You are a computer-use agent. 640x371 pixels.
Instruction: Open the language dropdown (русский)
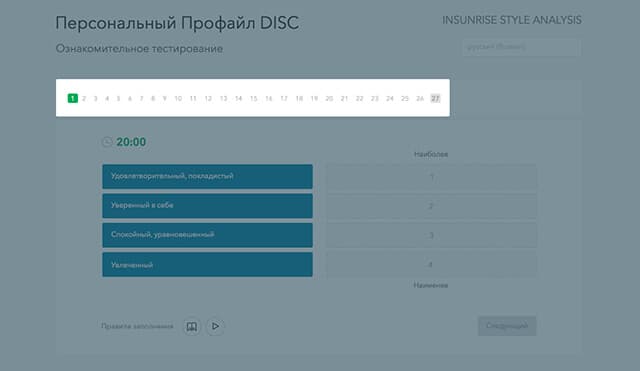coord(522,47)
